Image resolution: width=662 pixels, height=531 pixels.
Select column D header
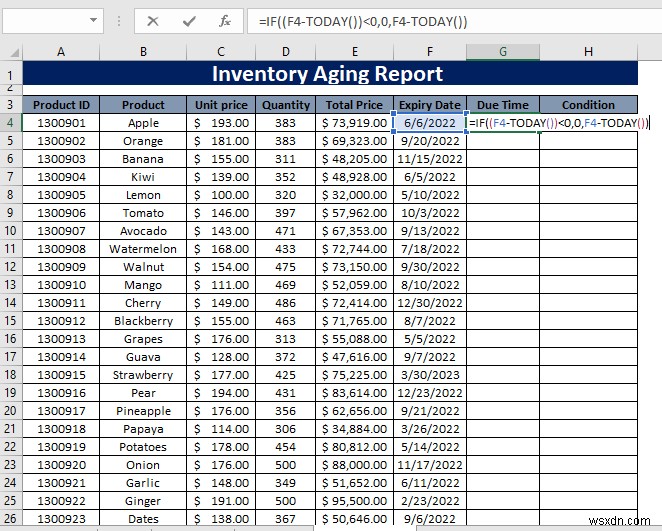(285, 52)
